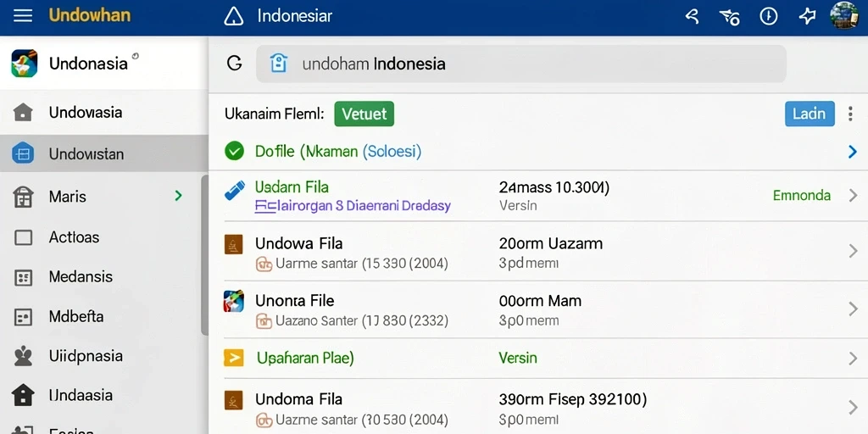Viewport: 868px width, 434px height.
Task: Expand the chevron on Undoma Fila row
Action: pyautogui.click(x=853, y=408)
